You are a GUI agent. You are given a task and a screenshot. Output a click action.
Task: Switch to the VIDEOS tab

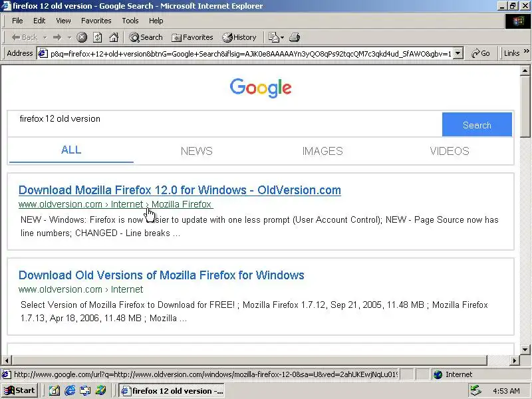coord(450,151)
